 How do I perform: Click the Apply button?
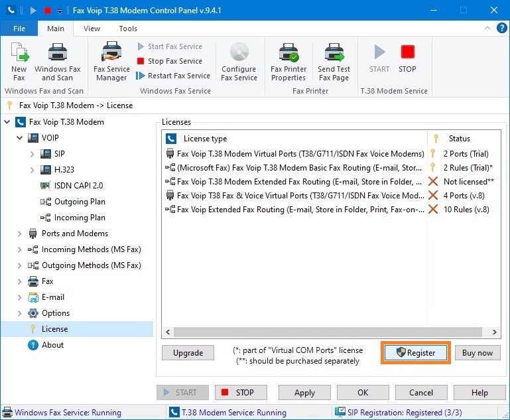[x=304, y=392]
